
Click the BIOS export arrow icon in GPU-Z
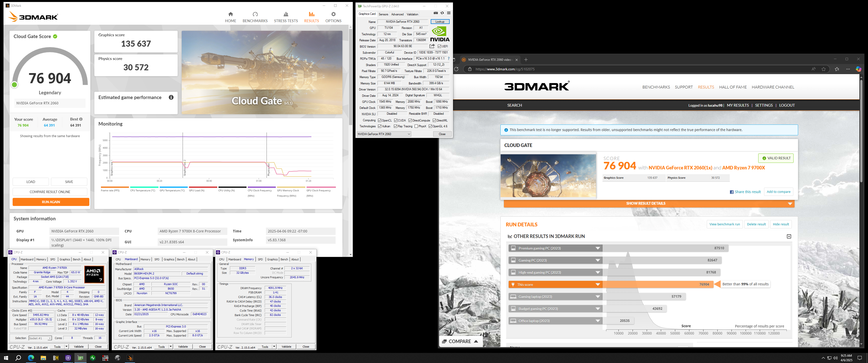coord(432,46)
